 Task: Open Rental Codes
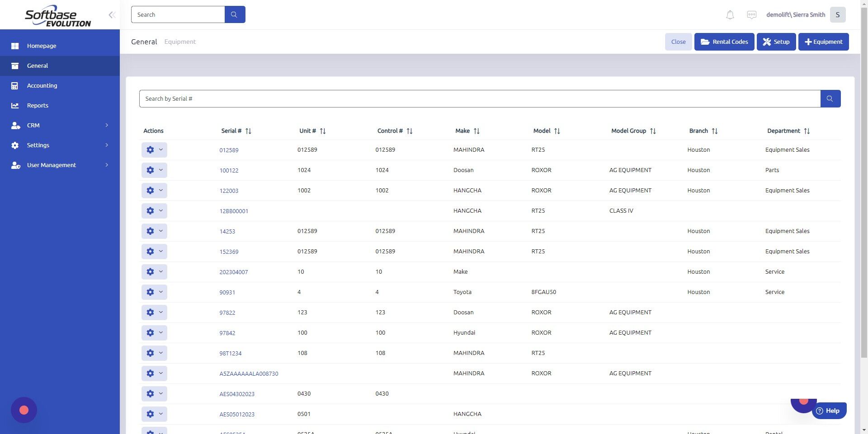point(724,42)
